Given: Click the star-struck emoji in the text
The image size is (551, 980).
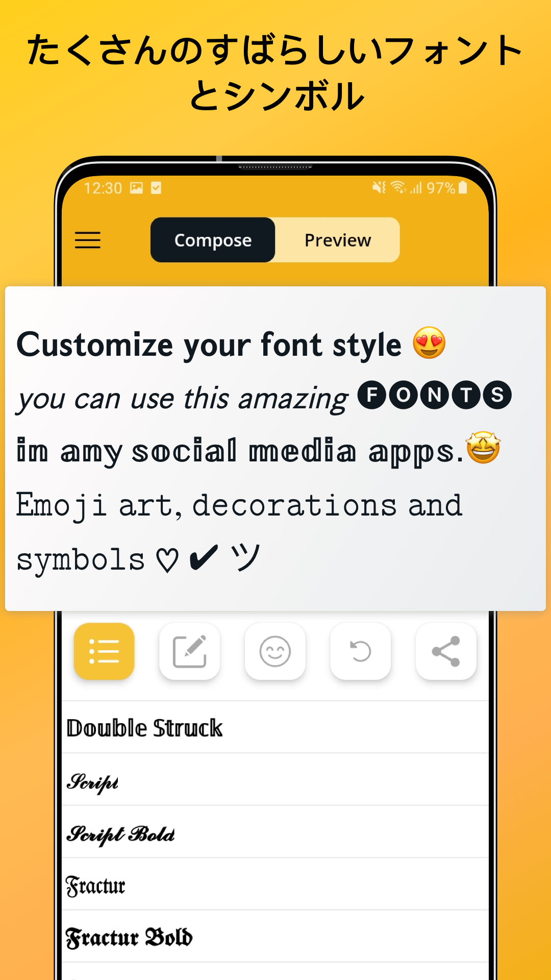Looking at the screenshot, I should [483, 447].
